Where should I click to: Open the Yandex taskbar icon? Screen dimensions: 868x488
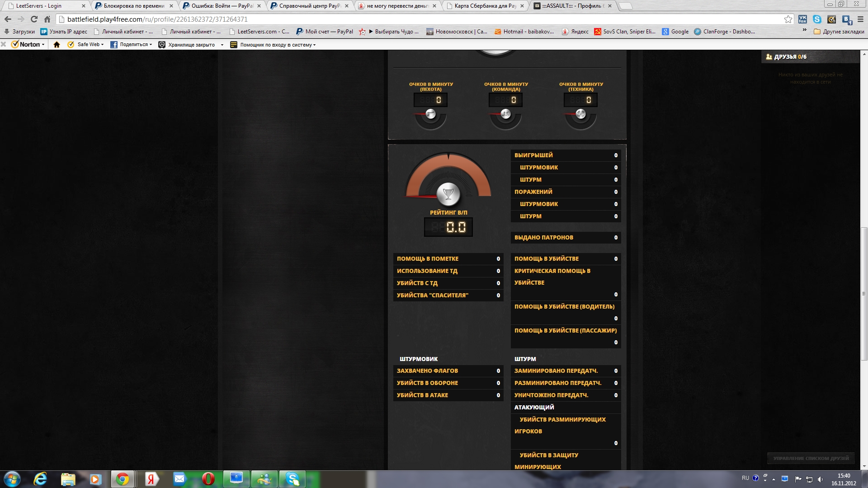tap(152, 479)
